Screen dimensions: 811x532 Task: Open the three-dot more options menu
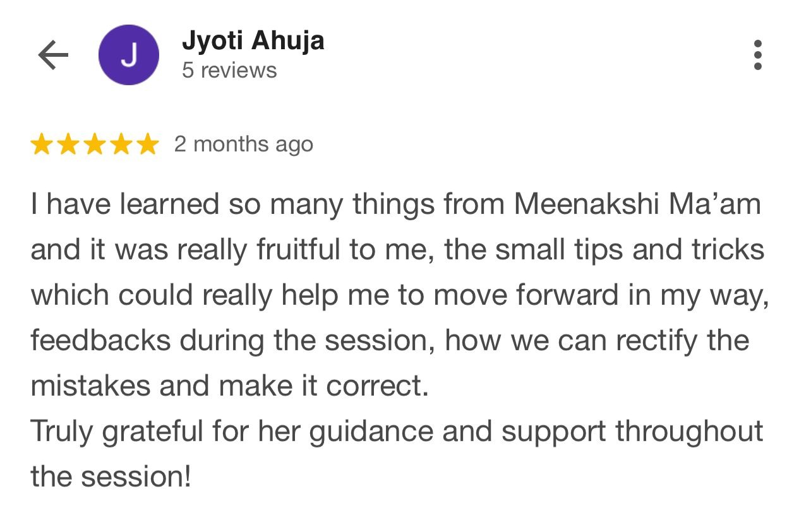758,56
